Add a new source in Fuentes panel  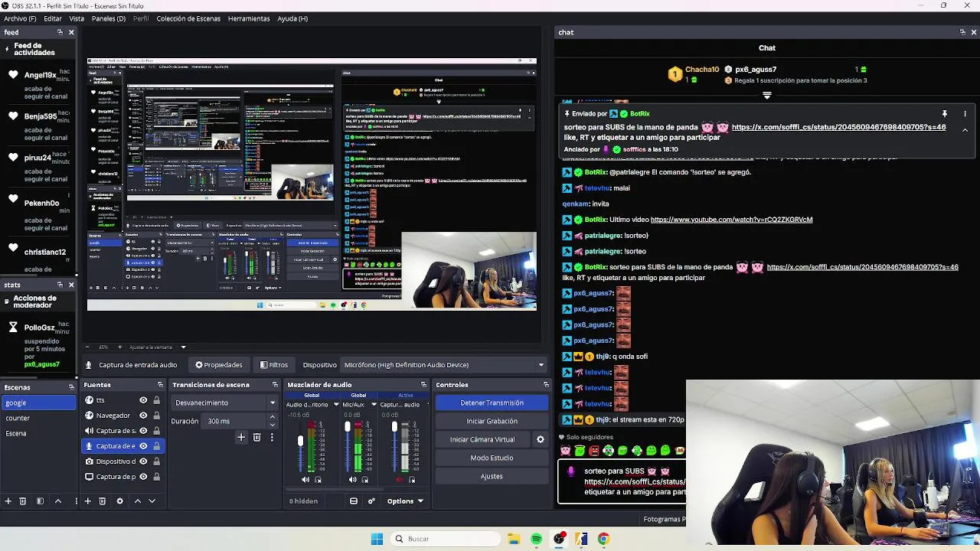tap(87, 501)
